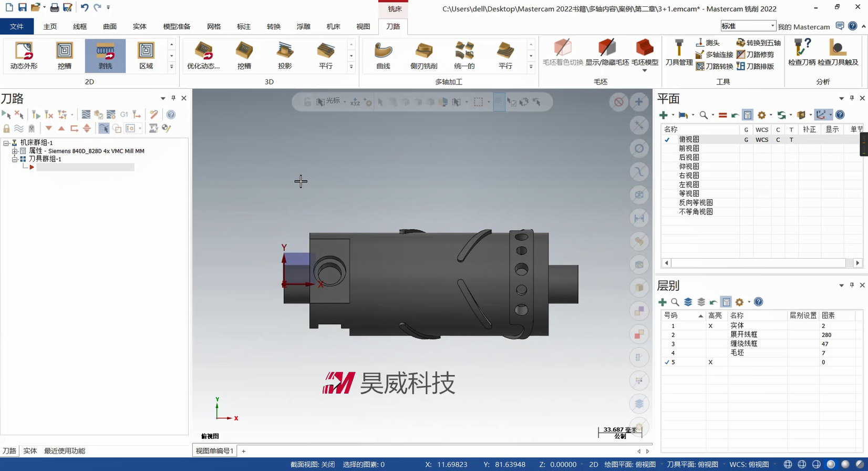The width and height of the screenshot is (868, 471).
Task: Click the Undo arrow in title bar
Action: click(x=84, y=7)
